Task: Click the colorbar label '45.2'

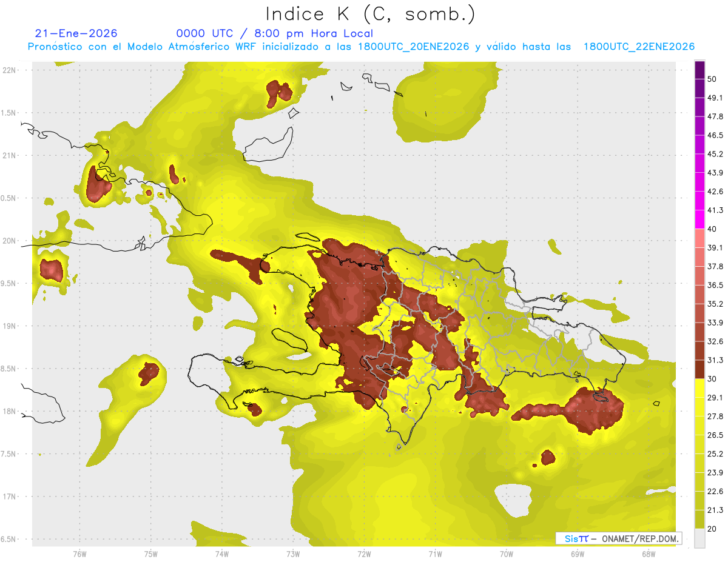Action: pos(715,154)
